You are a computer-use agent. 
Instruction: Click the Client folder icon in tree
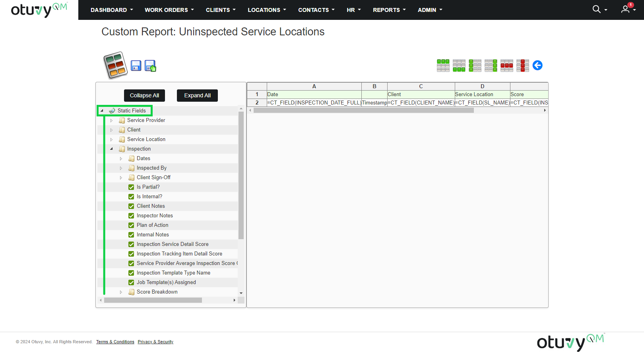coord(122,130)
